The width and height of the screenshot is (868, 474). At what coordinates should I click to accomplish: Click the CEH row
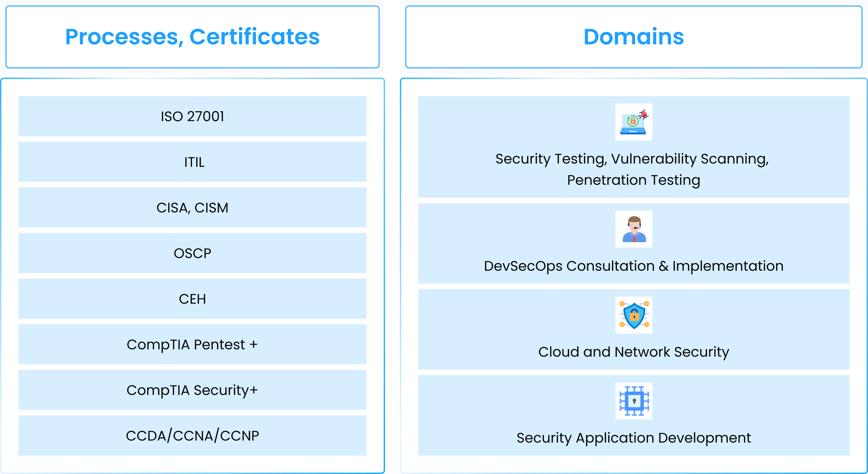pyautogui.click(x=192, y=299)
